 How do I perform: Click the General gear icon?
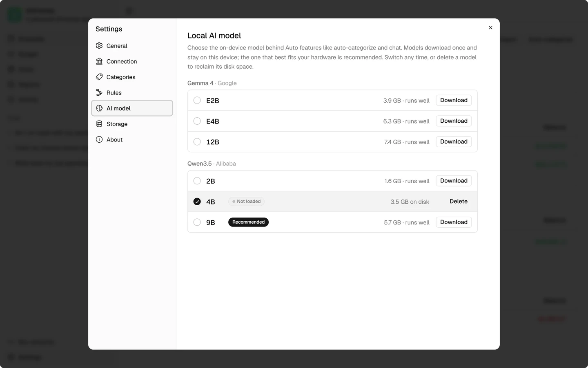click(x=99, y=46)
